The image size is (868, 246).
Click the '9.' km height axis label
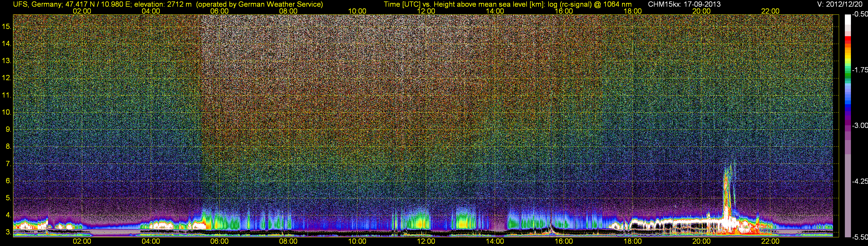(8, 129)
